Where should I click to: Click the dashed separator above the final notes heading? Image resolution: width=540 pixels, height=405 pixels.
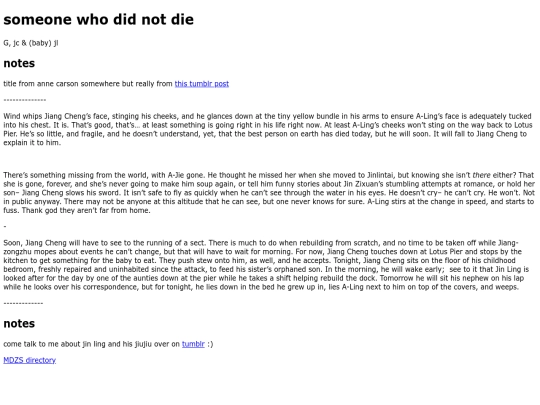point(23,303)
